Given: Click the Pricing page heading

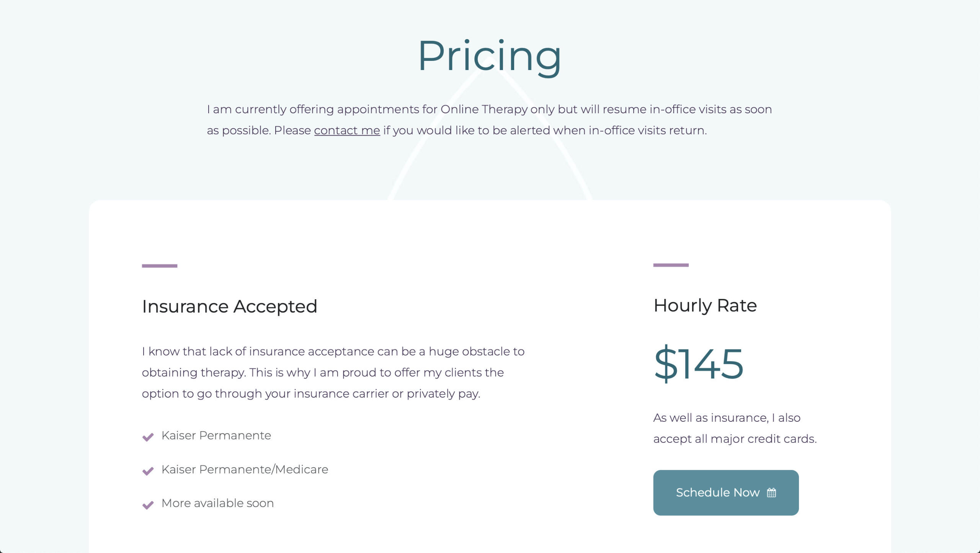Looking at the screenshot, I should pyautogui.click(x=489, y=56).
